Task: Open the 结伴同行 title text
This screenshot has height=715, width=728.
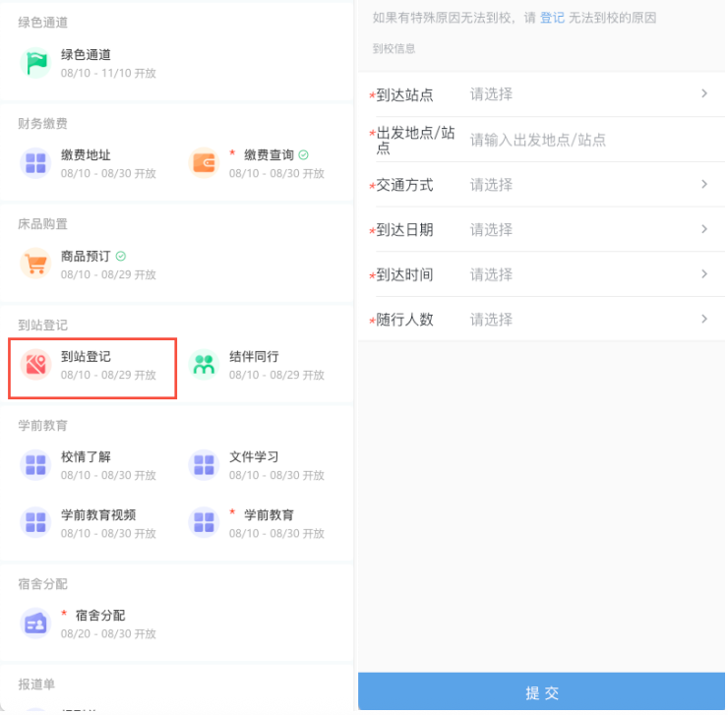Action: [x=255, y=357]
